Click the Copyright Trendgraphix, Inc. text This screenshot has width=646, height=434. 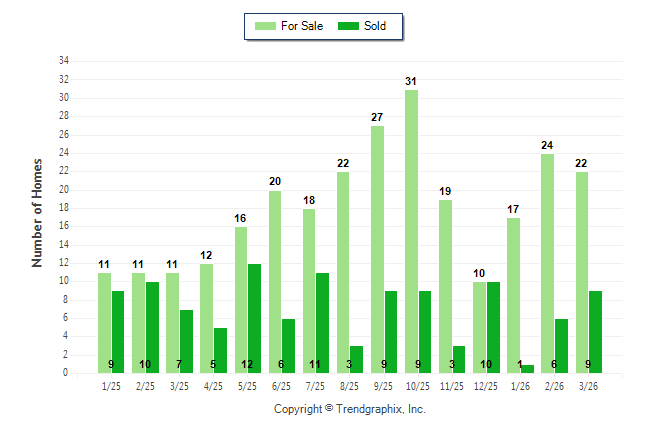pyautogui.click(x=349, y=409)
